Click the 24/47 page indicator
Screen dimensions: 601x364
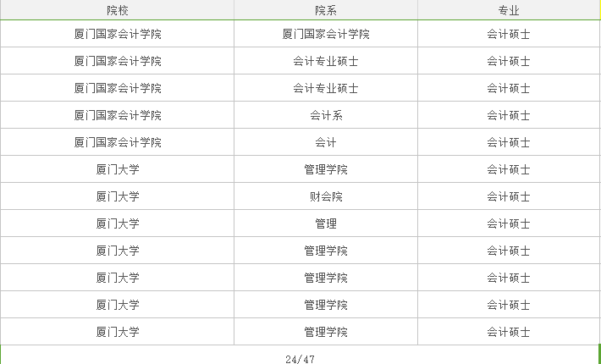click(300, 358)
